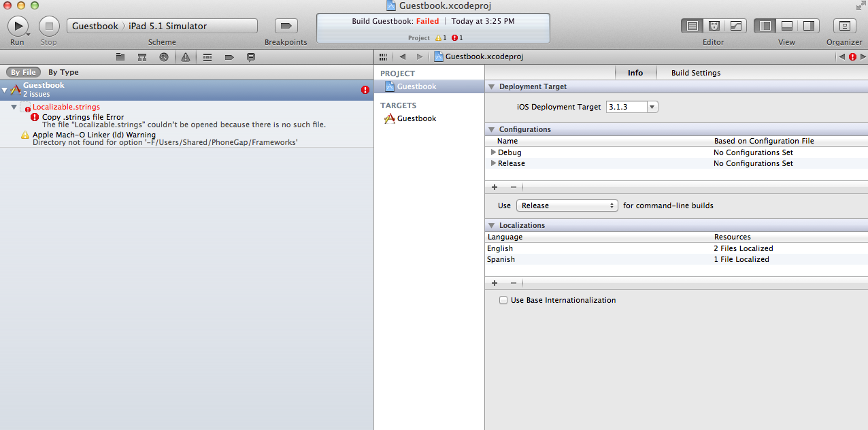This screenshot has height=430, width=868.
Task: Collapse the Localizations section
Action: click(x=491, y=225)
